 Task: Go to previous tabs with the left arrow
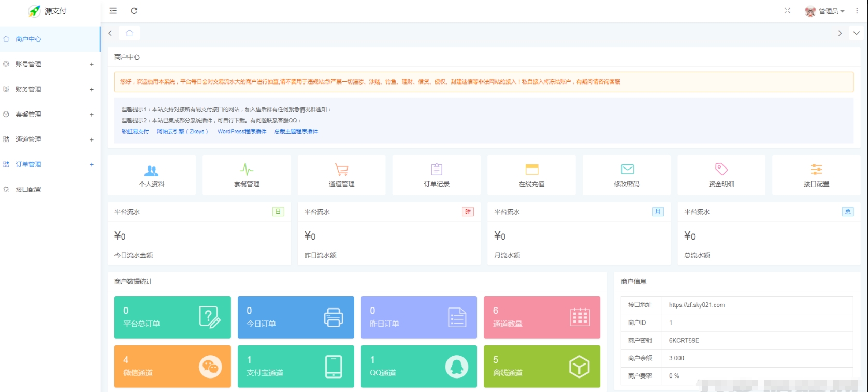point(110,33)
